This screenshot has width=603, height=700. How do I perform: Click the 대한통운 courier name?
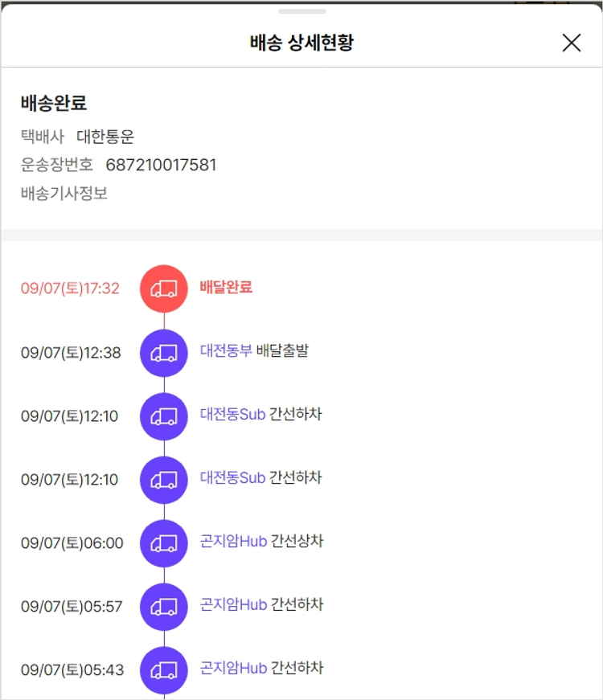pyautogui.click(x=105, y=137)
